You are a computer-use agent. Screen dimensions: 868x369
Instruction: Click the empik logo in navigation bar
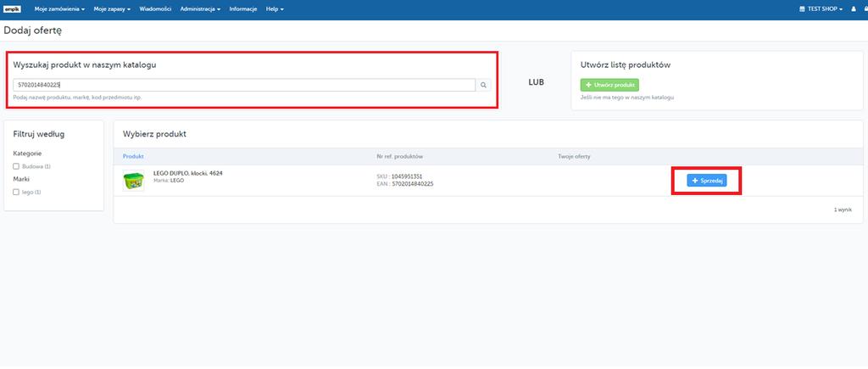tap(12, 9)
